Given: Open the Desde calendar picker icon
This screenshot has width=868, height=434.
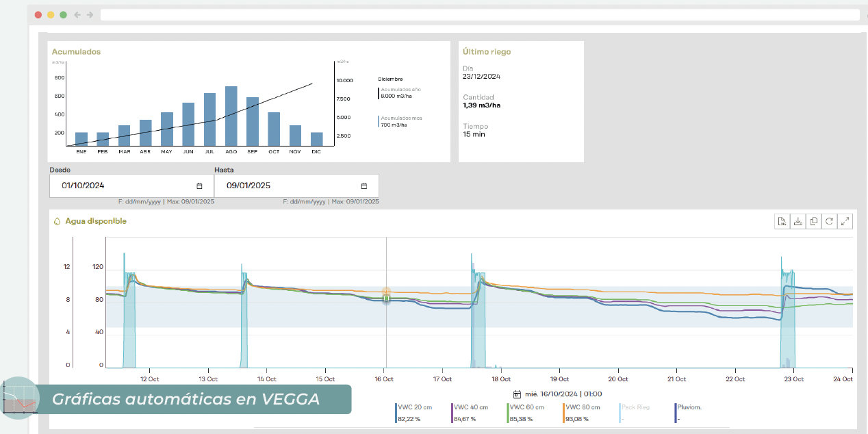Looking at the screenshot, I should 199,186.
